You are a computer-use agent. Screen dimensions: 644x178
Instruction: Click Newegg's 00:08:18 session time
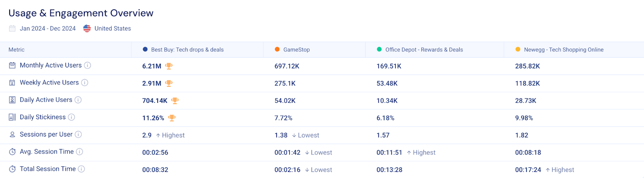click(528, 153)
